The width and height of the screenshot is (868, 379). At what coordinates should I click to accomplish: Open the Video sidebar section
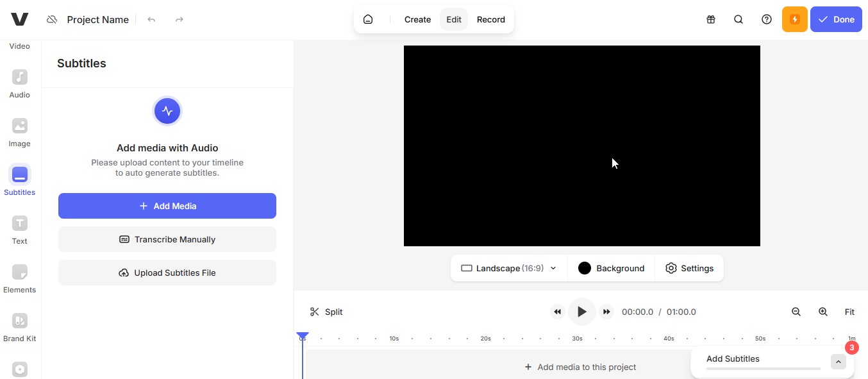(20, 46)
